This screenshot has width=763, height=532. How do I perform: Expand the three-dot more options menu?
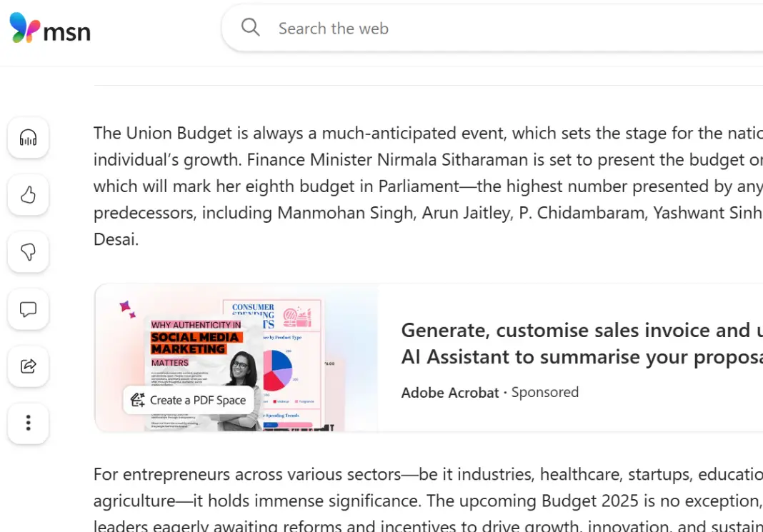tap(29, 423)
